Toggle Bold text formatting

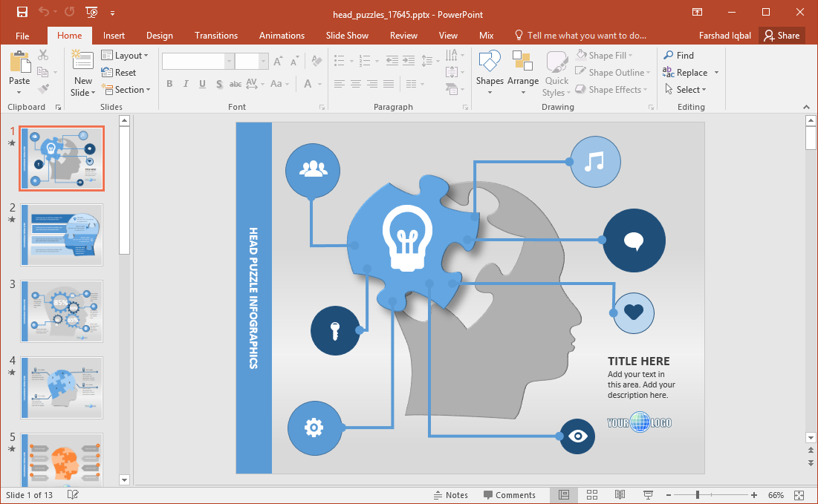point(169,84)
